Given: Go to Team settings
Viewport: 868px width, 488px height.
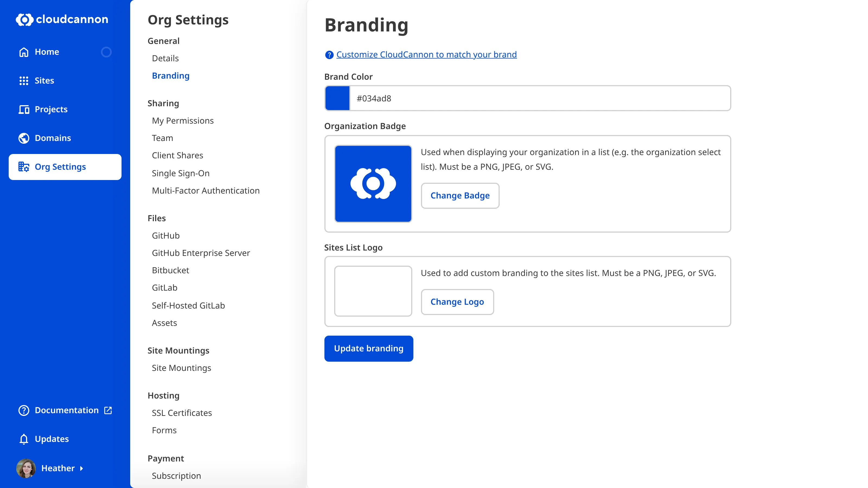Looking at the screenshot, I should pos(162,138).
